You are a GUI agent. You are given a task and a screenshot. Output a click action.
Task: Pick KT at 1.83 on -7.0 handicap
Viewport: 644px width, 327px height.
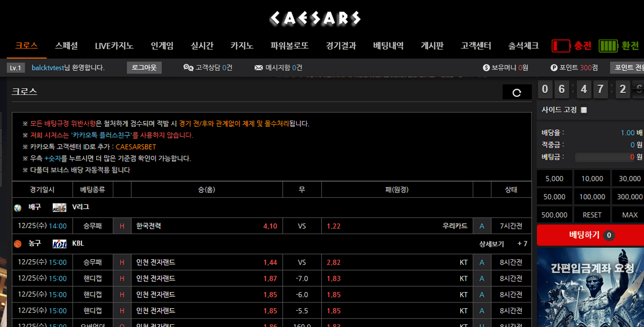(x=397, y=278)
